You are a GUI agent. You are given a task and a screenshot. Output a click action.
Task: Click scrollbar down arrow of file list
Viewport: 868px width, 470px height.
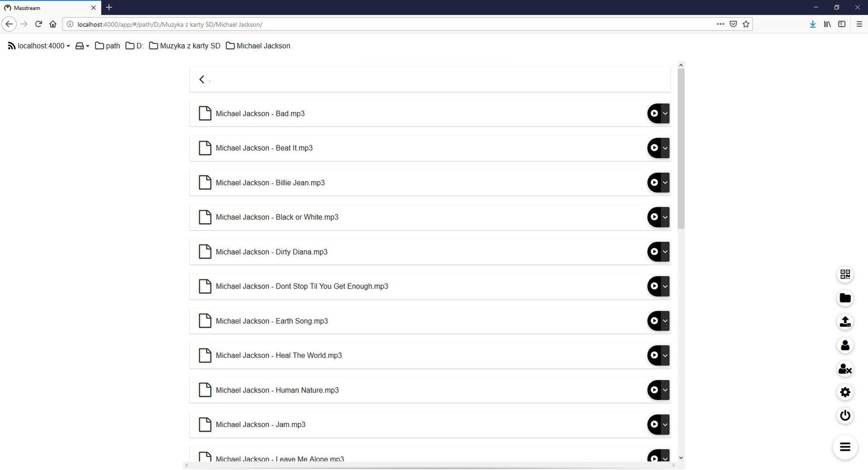pyautogui.click(x=681, y=458)
